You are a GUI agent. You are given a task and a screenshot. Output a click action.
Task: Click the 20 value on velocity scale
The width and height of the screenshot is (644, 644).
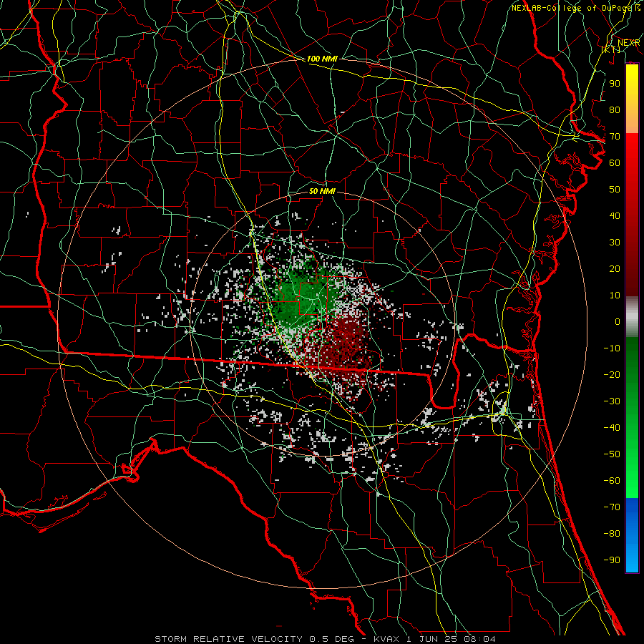(615, 269)
